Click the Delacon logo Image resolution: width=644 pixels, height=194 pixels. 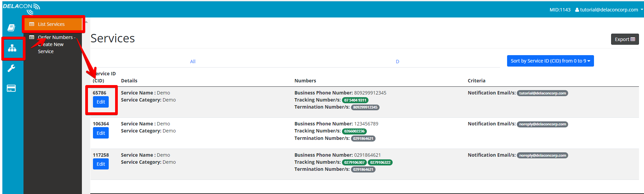[21, 9]
